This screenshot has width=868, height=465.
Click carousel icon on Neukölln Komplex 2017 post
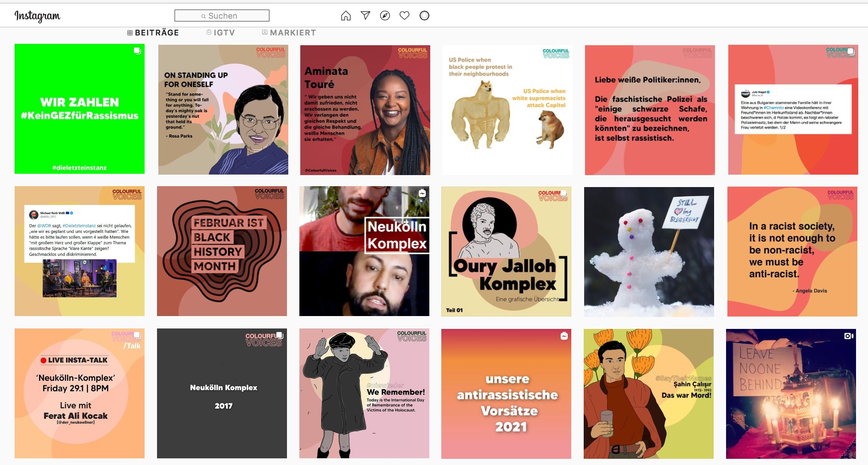[x=279, y=335]
